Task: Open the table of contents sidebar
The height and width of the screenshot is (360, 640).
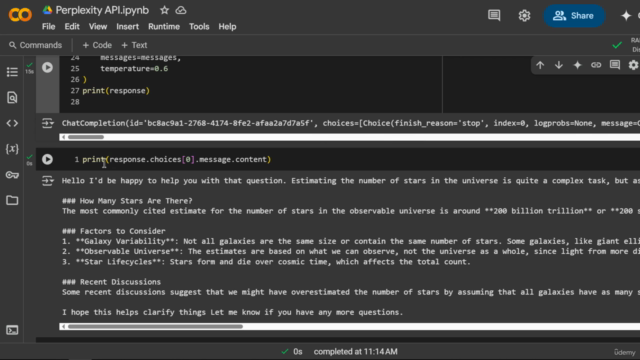Action: click(12, 72)
